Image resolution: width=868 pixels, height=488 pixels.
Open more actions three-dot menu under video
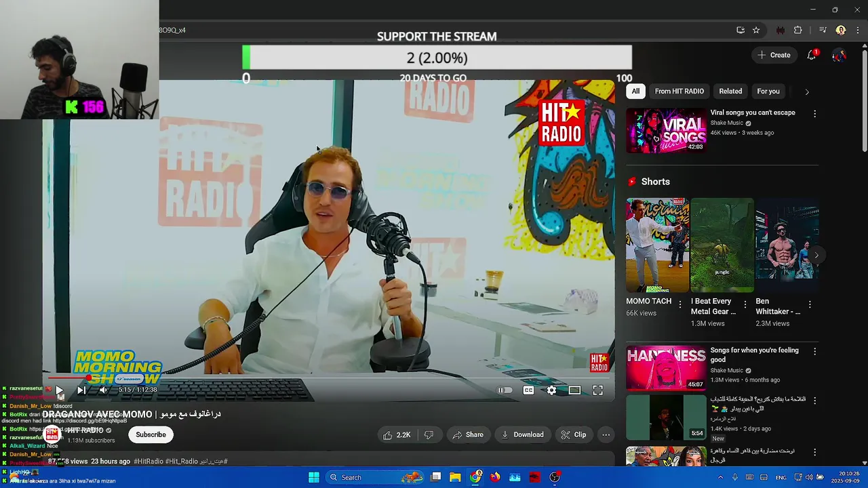pyautogui.click(x=606, y=434)
